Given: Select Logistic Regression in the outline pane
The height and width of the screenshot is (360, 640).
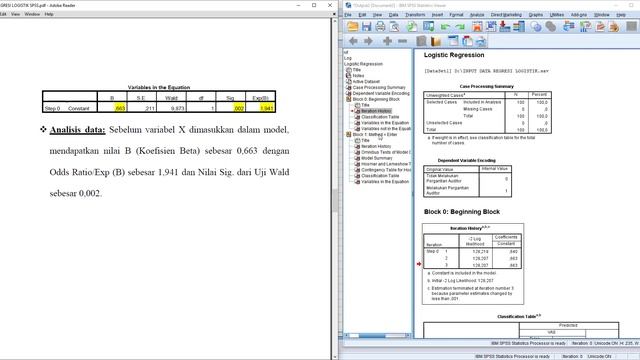Looking at the screenshot, I should [x=363, y=64].
